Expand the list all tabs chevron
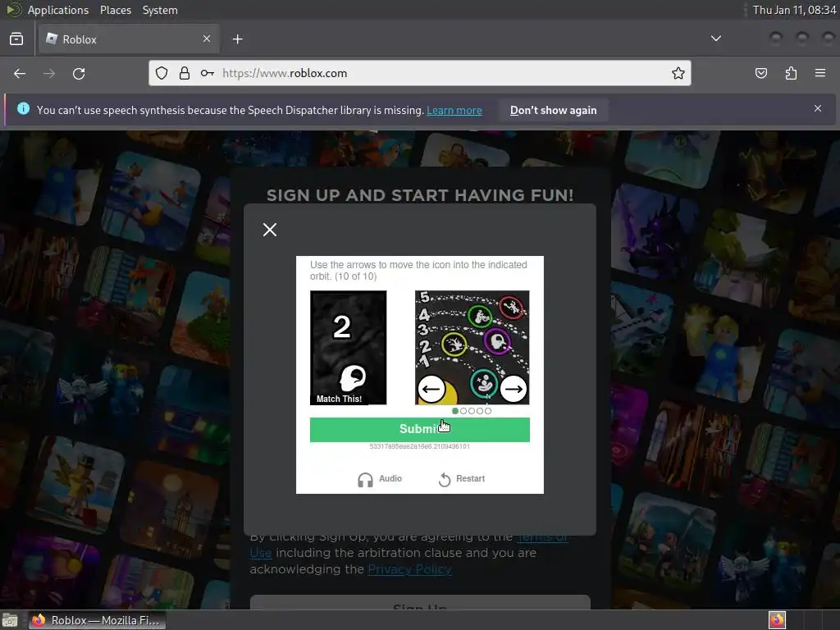Image resolution: width=840 pixels, height=630 pixels. (715, 39)
